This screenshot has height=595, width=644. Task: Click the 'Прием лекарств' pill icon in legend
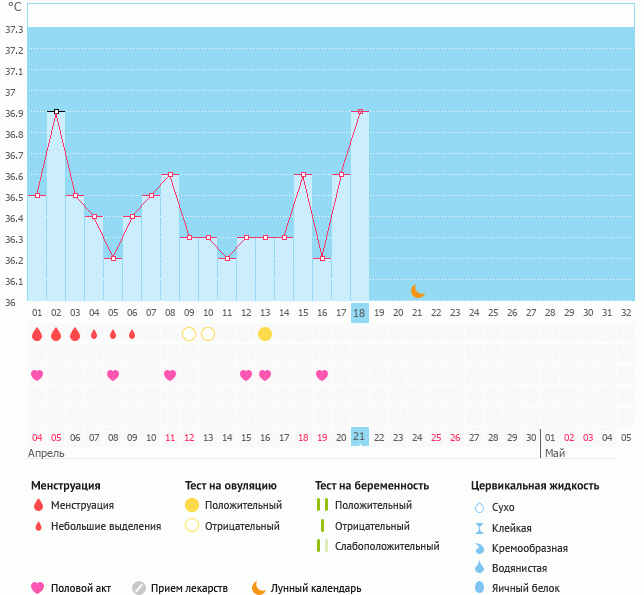(139, 588)
